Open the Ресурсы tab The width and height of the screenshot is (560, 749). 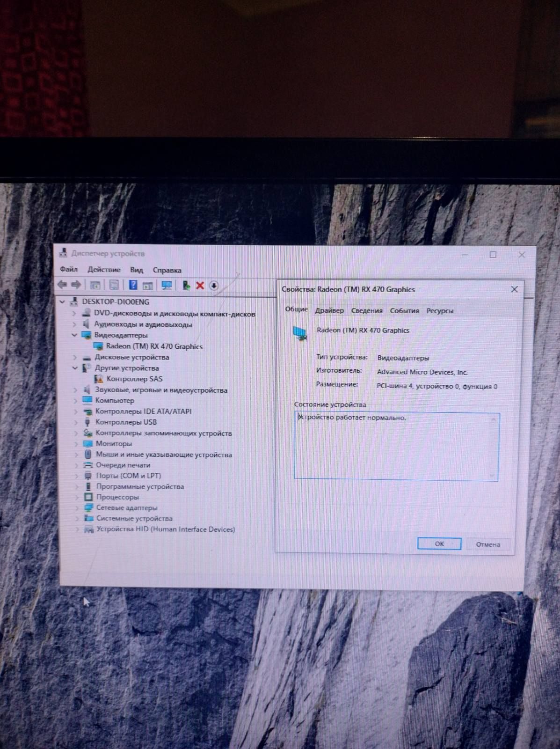click(x=440, y=310)
